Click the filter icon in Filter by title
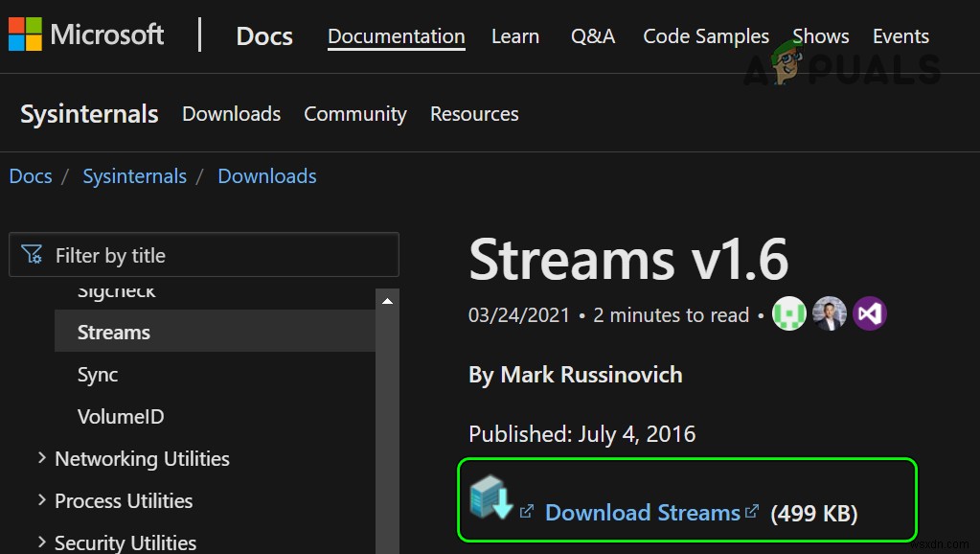980x554 pixels. coord(32,255)
